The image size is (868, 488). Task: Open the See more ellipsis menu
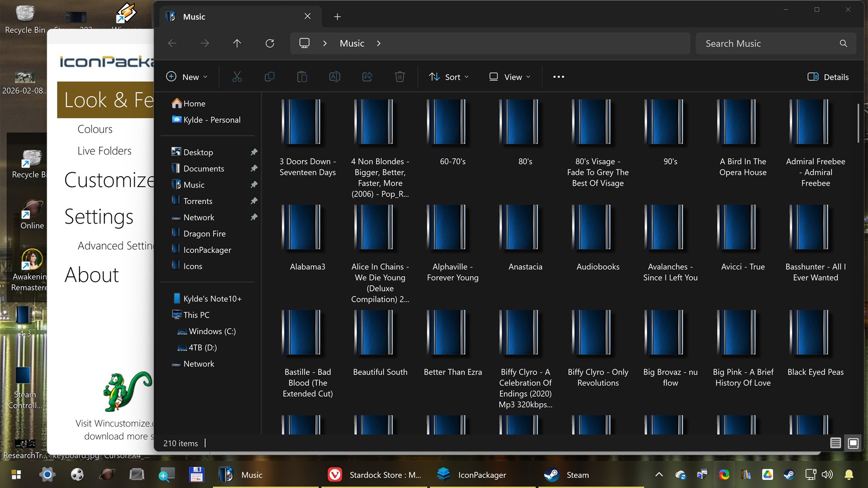[x=558, y=77]
